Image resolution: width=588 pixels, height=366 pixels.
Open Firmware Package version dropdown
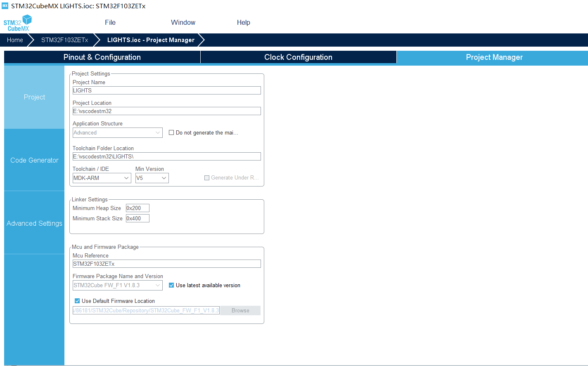(118, 285)
